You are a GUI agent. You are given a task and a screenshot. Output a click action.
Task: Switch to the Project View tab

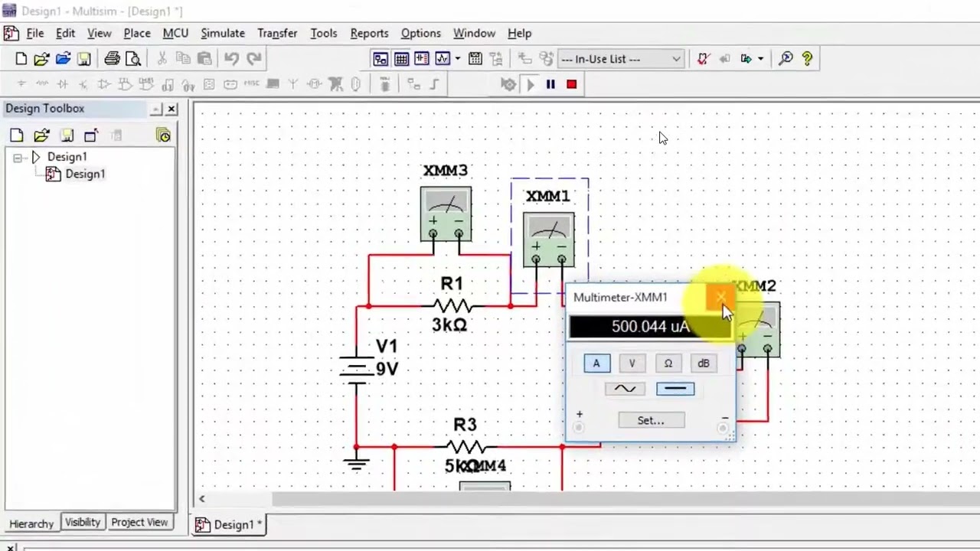(139, 523)
